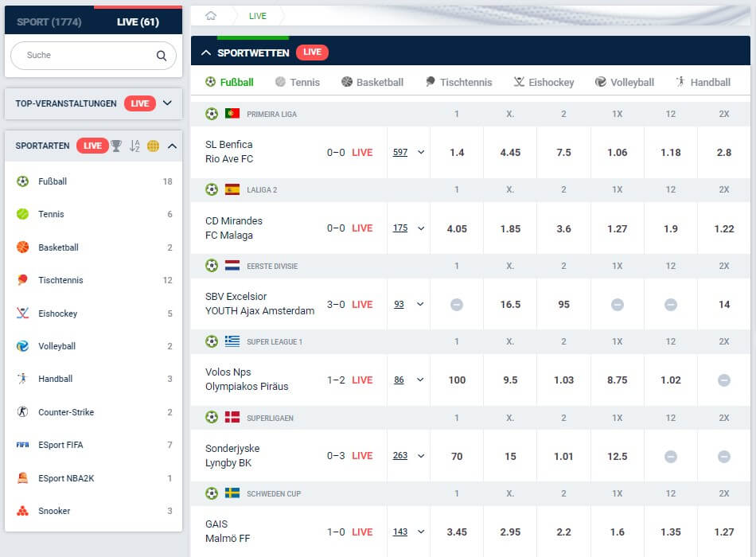Click the ESport NBA2K icon

(22, 478)
